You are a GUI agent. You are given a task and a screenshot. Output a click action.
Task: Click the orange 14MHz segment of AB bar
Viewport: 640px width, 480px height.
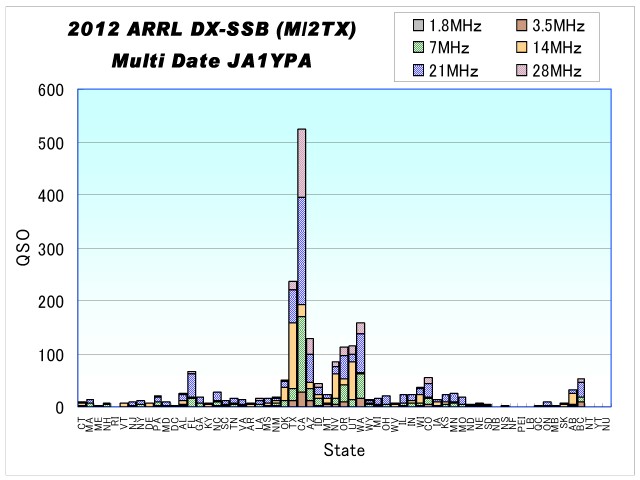573,399
